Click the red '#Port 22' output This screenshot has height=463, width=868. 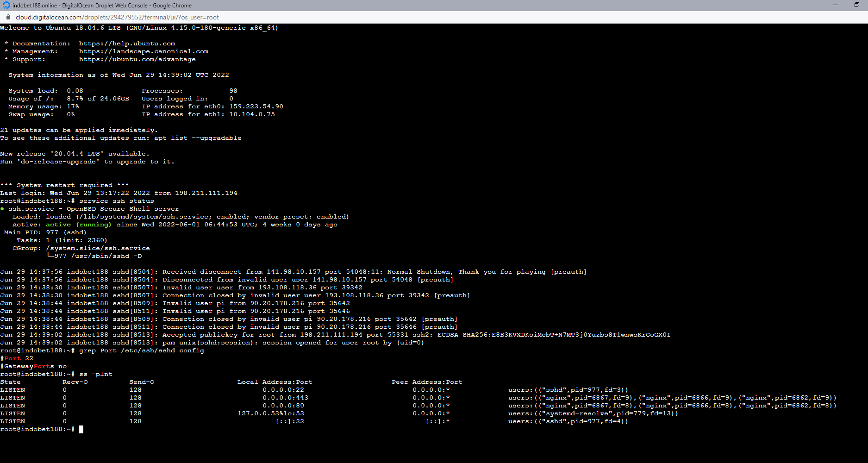(17, 358)
